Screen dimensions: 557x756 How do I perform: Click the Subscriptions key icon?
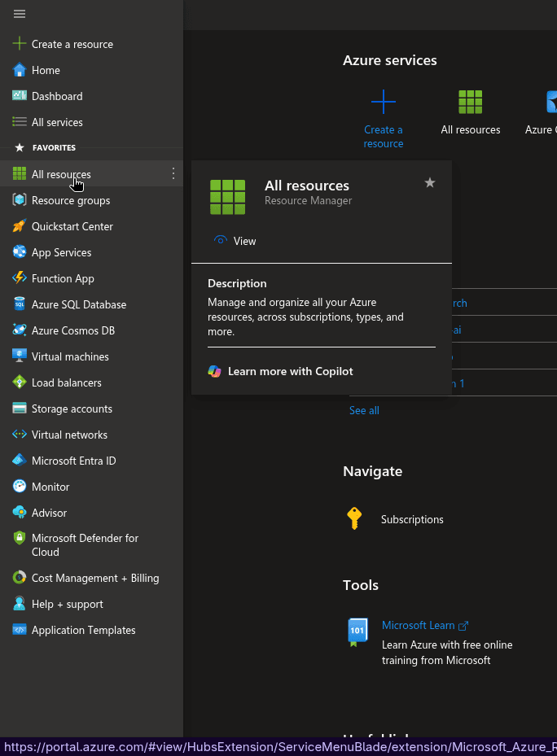pyautogui.click(x=354, y=518)
